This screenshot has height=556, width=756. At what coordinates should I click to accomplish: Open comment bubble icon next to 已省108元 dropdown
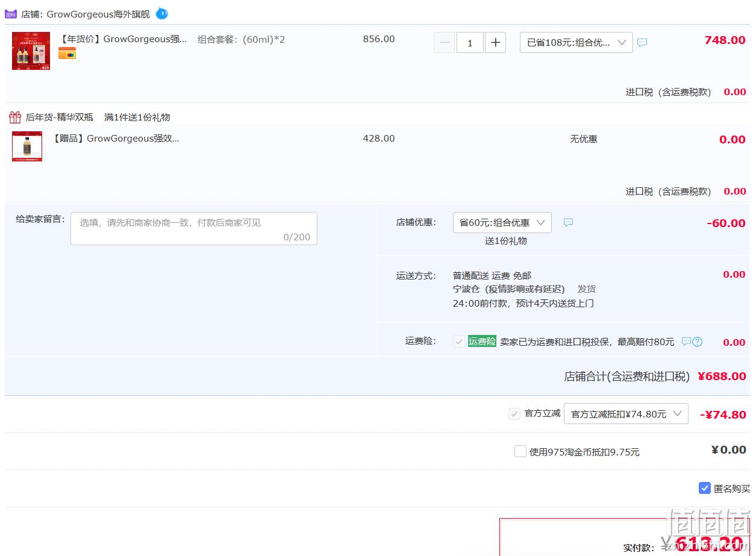pos(642,43)
